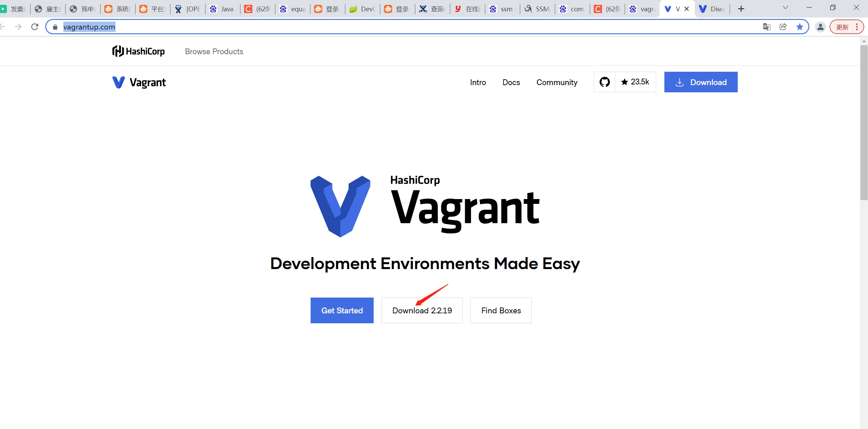Open the Docs nav item
This screenshot has width=868, height=429.
(511, 82)
